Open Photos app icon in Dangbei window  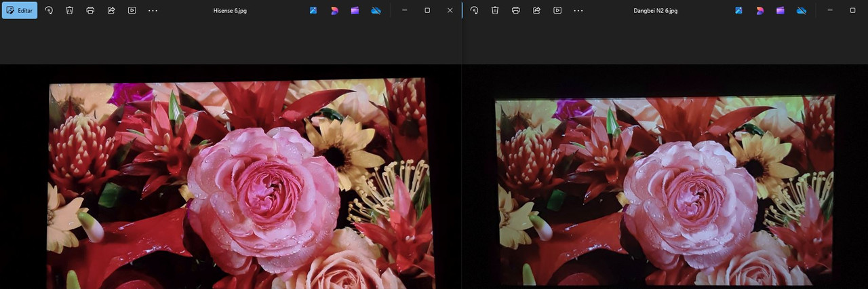coord(739,10)
